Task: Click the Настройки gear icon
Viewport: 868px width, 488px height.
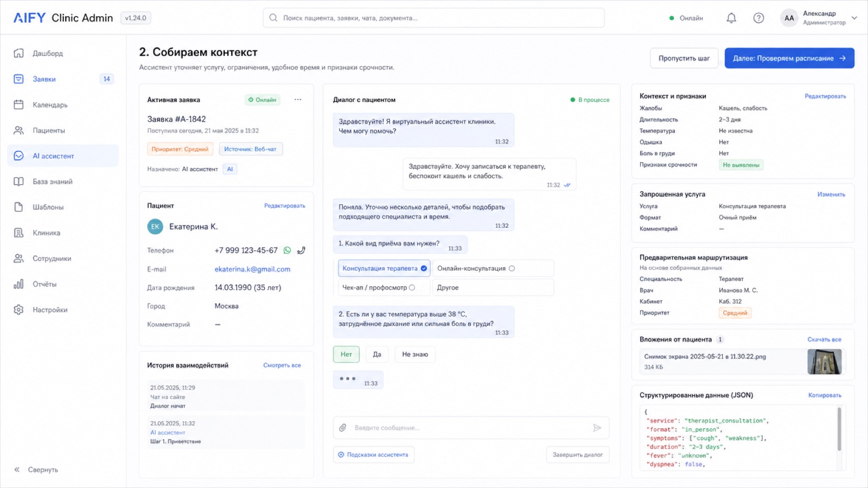Action: coord(18,310)
